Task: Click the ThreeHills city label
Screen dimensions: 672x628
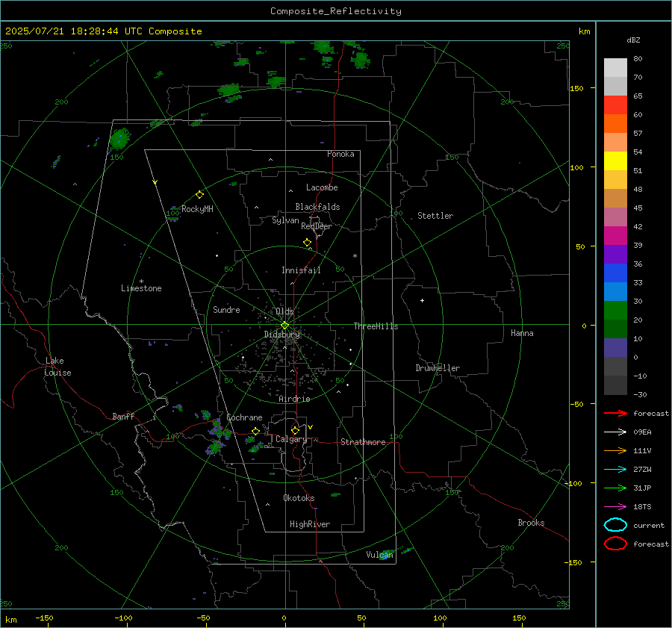Action: click(376, 326)
